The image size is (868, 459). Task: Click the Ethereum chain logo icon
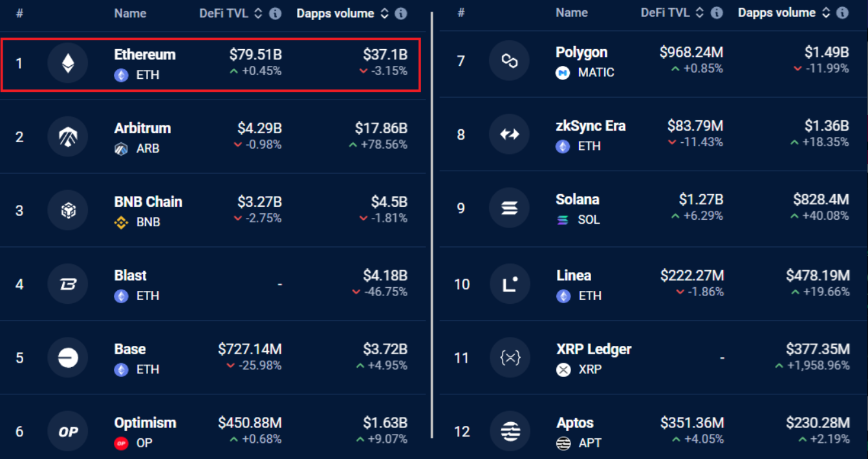pyautogui.click(x=68, y=63)
